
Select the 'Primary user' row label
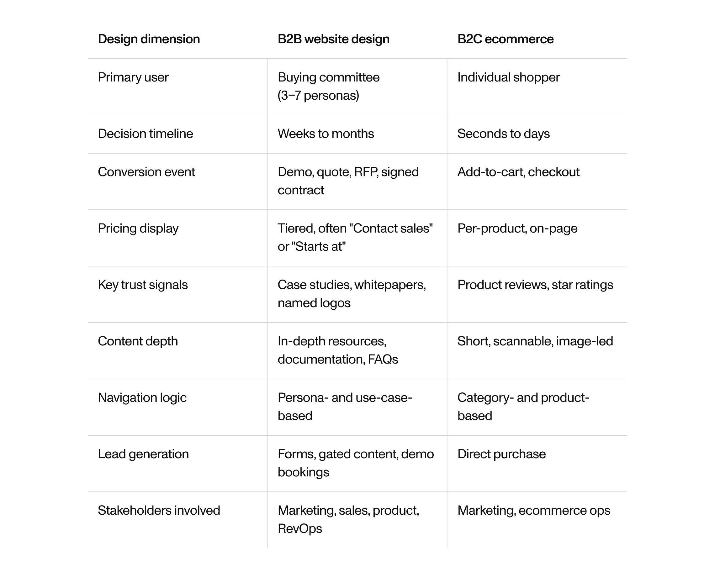pos(133,77)
